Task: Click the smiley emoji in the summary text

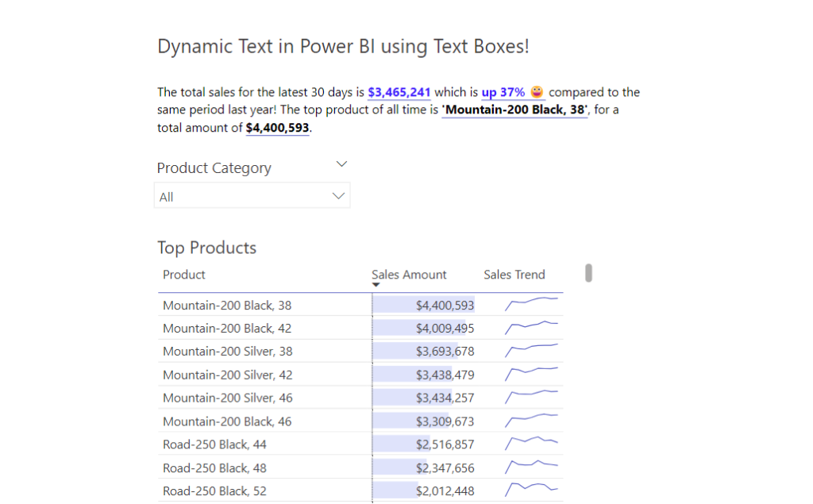Action: [x=538, y=92]
